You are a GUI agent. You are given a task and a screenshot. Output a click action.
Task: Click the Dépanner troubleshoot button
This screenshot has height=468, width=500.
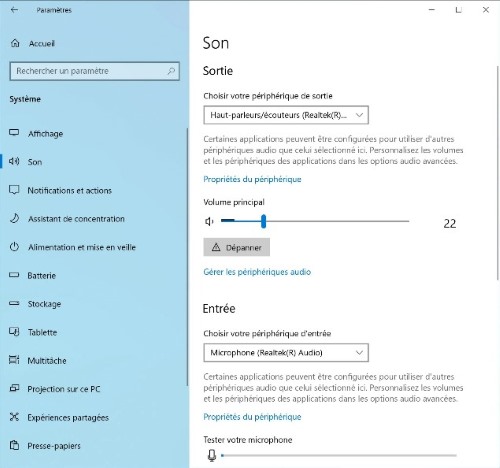237,247
